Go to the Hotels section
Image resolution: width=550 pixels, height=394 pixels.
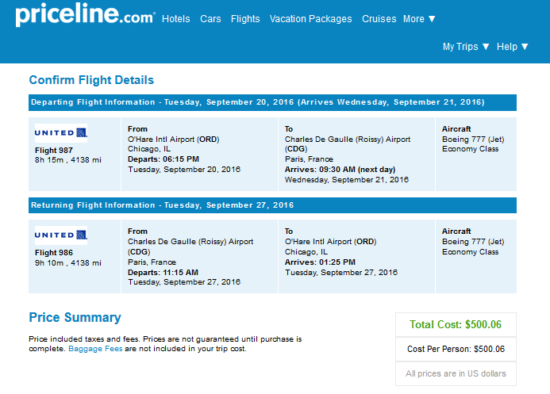click(176, 19)
